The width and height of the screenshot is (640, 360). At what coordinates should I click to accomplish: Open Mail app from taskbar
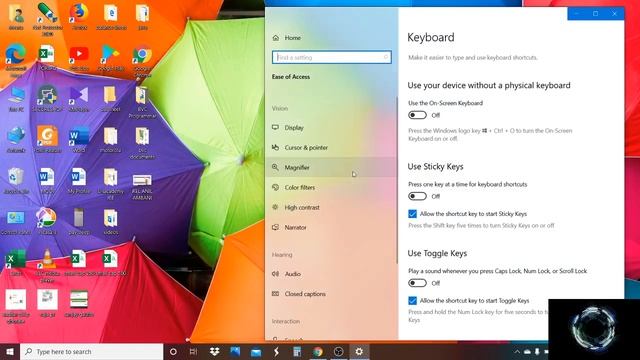(256, 351)
